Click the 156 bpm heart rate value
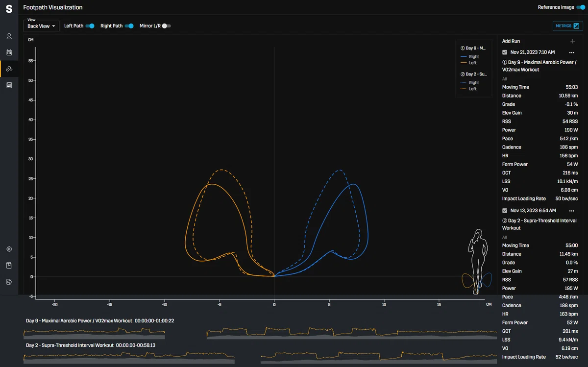The height and width of the screenshot is (367, 588). click(x=568, y=156)
